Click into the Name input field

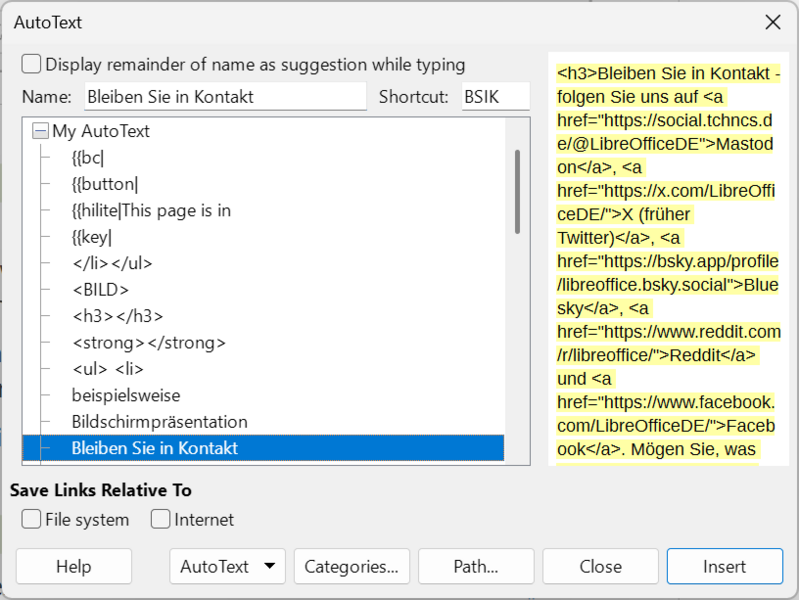pos(225,96)
